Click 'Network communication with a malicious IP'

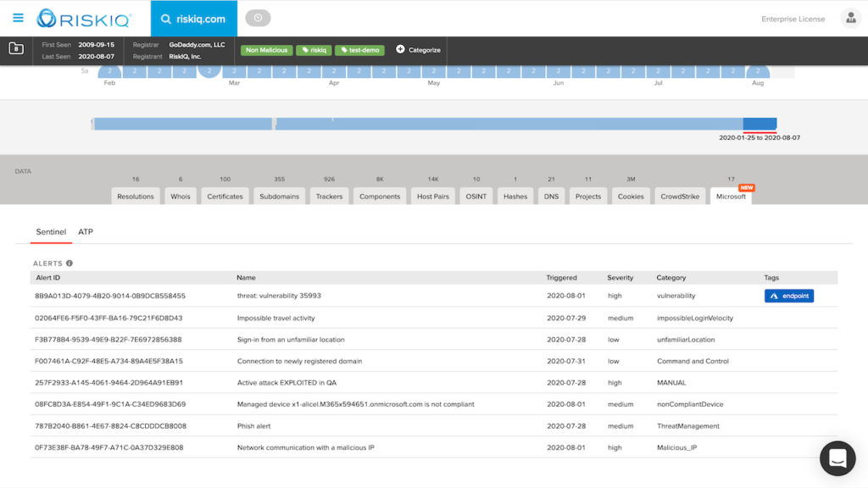pos(305,447)
